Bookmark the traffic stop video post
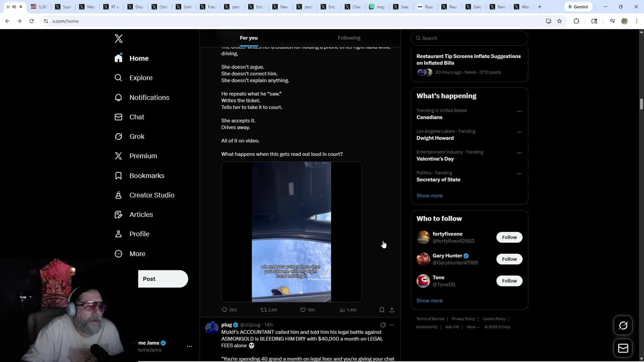The height and width of the screenshot is (362, 644). pyautogui.click(x=381, y=310)
